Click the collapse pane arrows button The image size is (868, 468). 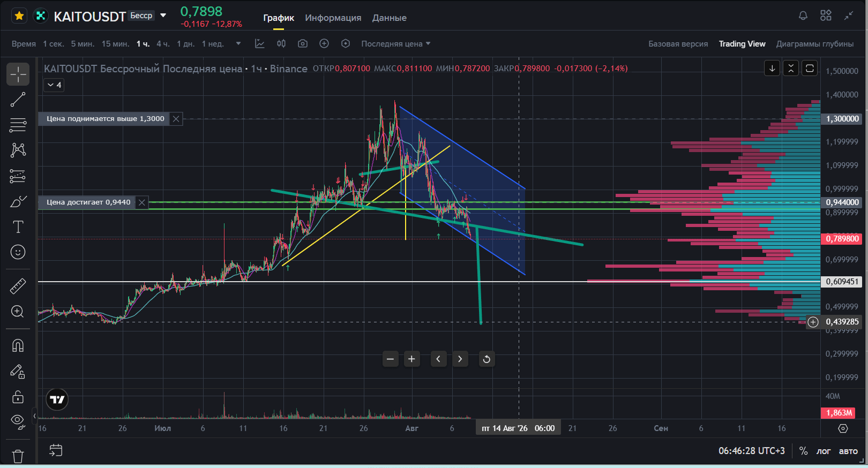click(791, 68)
